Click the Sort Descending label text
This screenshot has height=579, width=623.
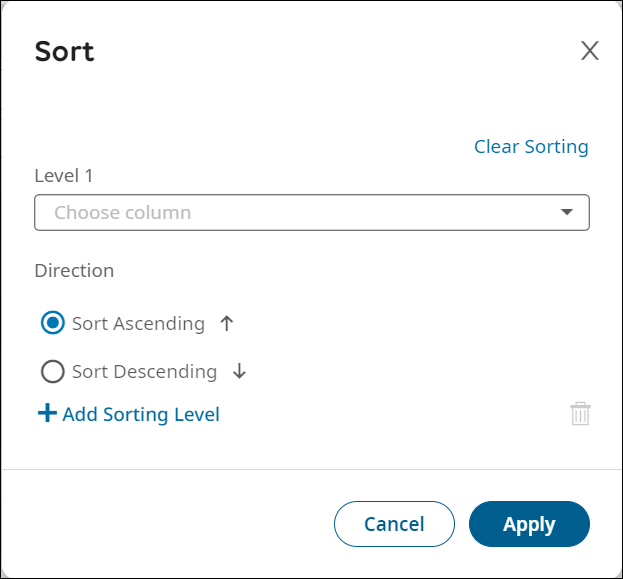coord(144,372)
